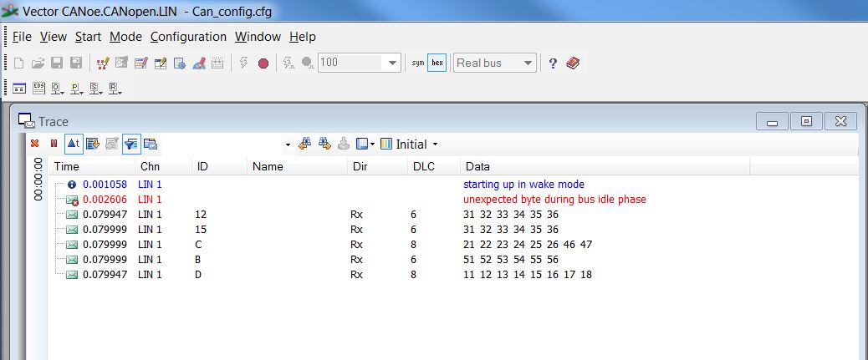Click the DLC column header
868x360 pixels.
(434, 166)
